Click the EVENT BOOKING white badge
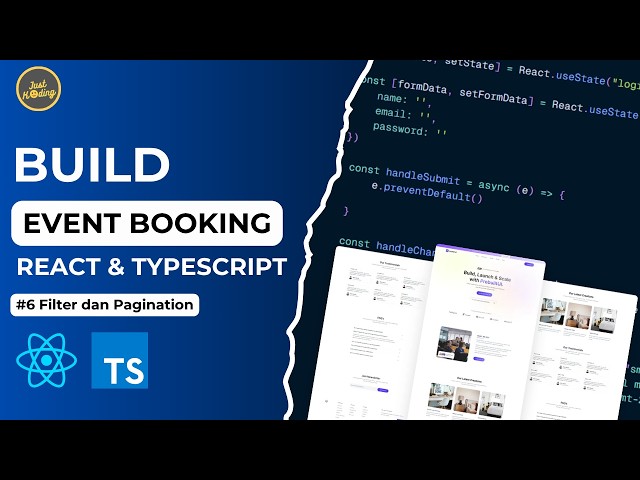Screen dimensions: 640x480 [147, 223]
